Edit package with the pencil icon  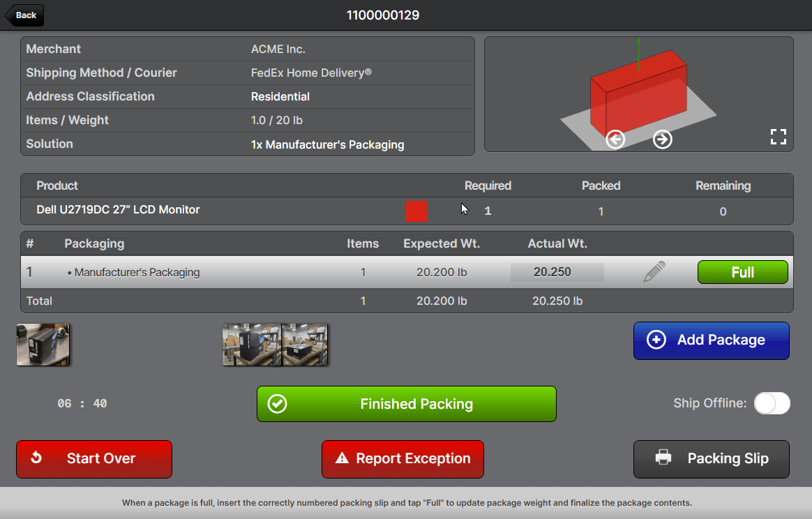(654, 272)
